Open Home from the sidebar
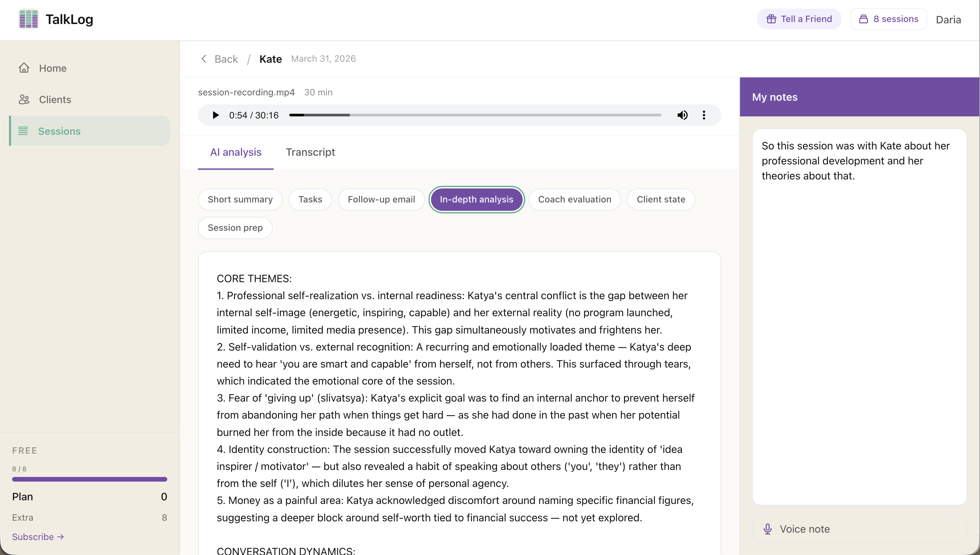The width and height of the screenshot is (980, 555). (53, 68)
